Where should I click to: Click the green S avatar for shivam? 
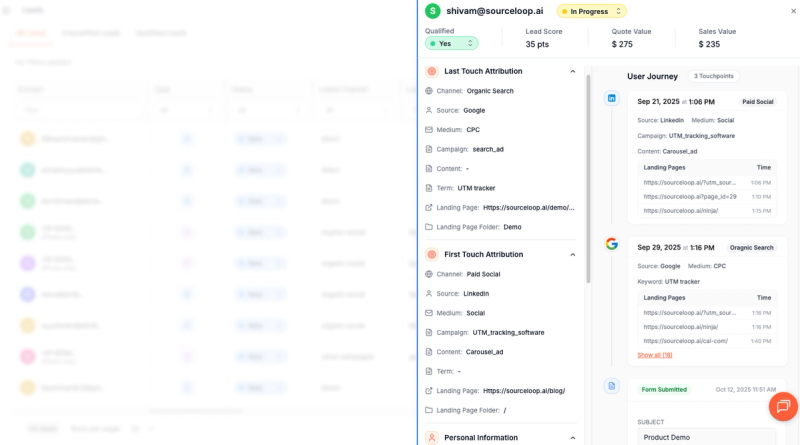433,11
